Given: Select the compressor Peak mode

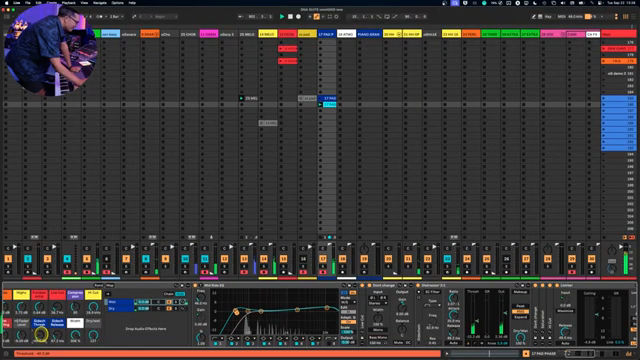Looking at the screenshot, I should 520,306.
